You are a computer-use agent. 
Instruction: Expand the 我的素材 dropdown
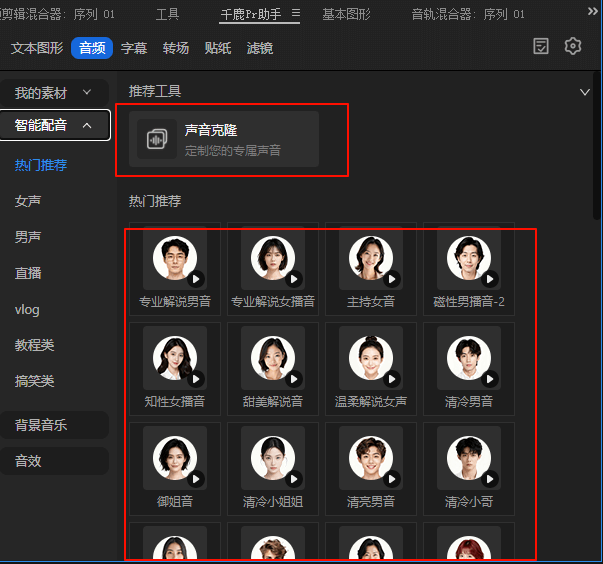tap(54, 93)
